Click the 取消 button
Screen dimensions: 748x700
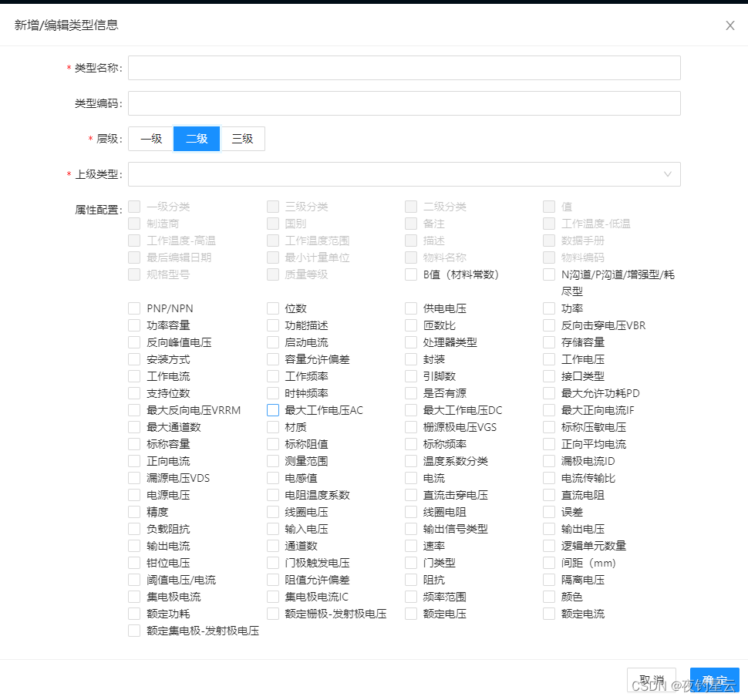click(652, 680)
